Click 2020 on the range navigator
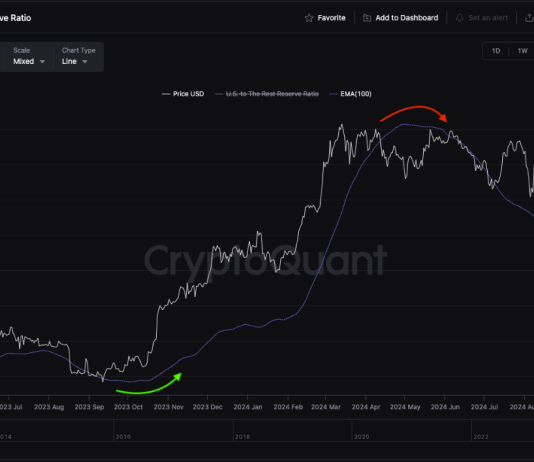 361,437
